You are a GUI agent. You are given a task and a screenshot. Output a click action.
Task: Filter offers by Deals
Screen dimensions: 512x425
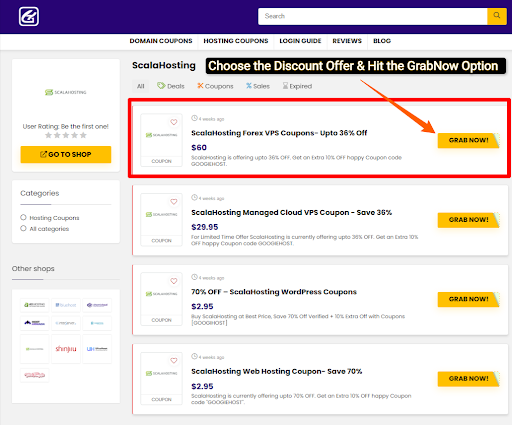pyautogui.click(x=171, y=86)
